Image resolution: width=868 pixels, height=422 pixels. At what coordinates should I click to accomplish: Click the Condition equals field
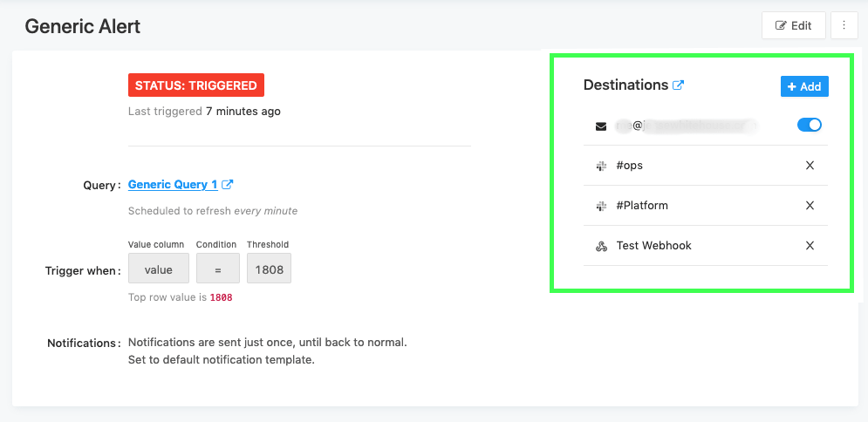[217, 269]
